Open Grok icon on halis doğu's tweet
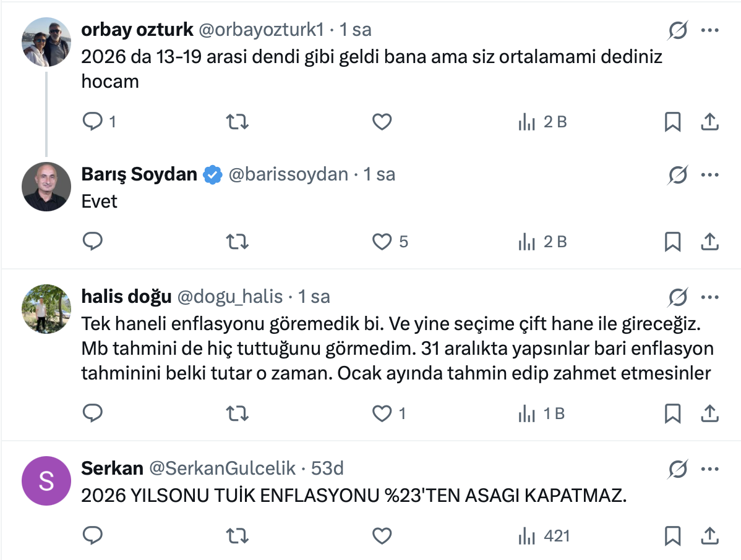The image size is (741, 560). tap(678, 298)
